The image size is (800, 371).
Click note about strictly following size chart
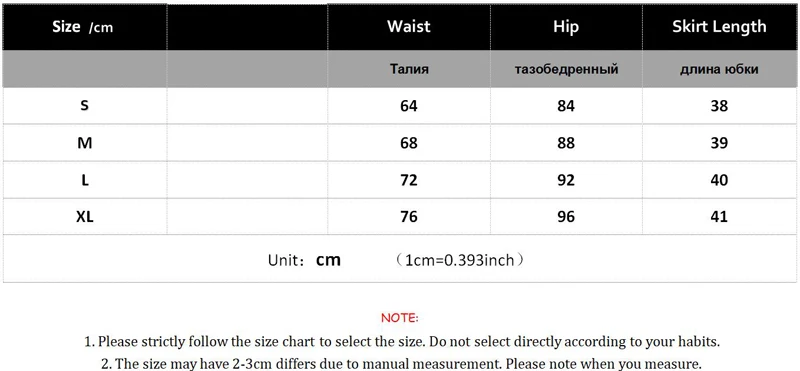coord(402,341)
